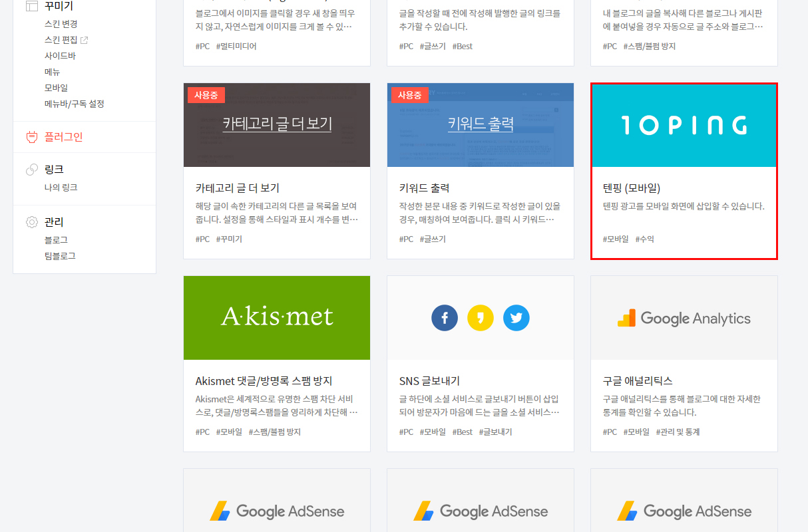
Task: Click the 구글 애널리틱스 description text
Action: (x=682, y=406)
